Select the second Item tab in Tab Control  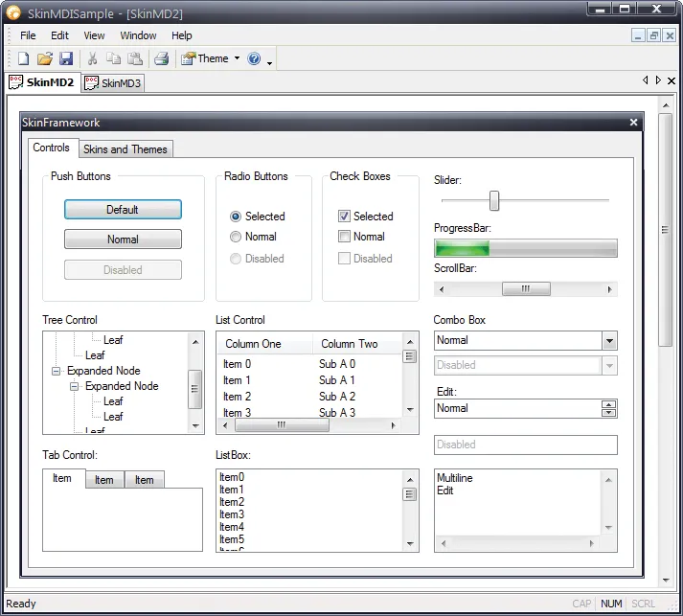(x=104, y=480)
